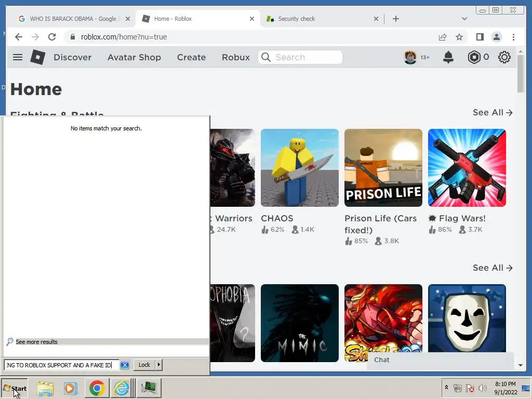Close the WHO IS BARACK OBAMA tab
The height and width of the screenshot is (399, 532).
(128, 19)
